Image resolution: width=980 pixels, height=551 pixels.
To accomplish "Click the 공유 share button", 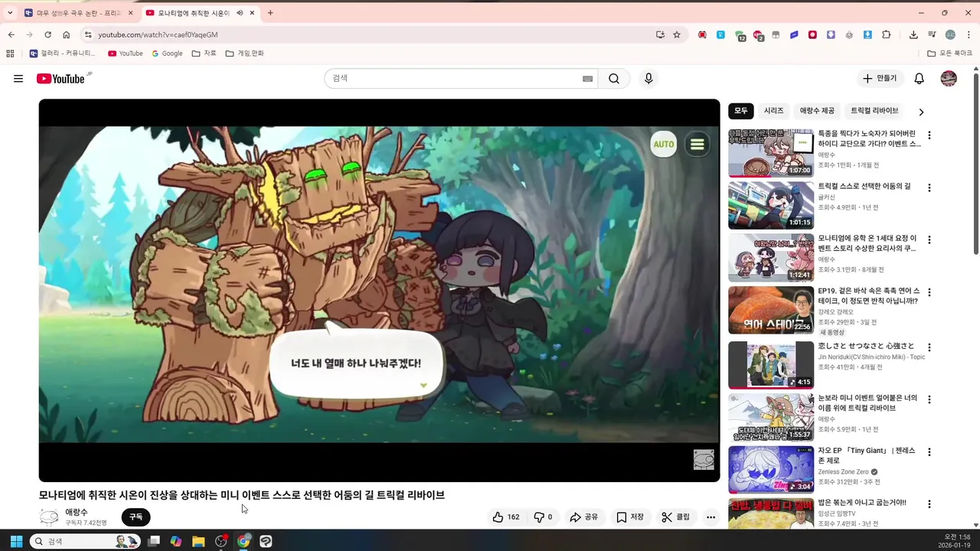I will (x=584, y=517).
